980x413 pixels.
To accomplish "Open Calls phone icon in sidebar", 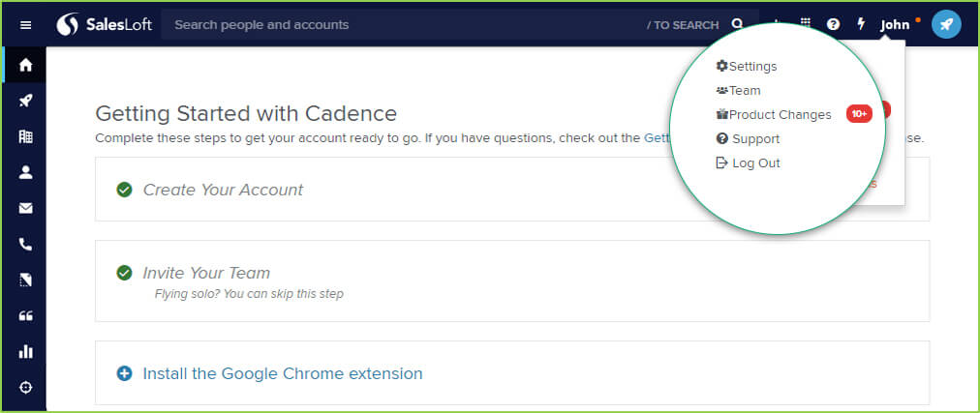I will click(x=25, y=245).
